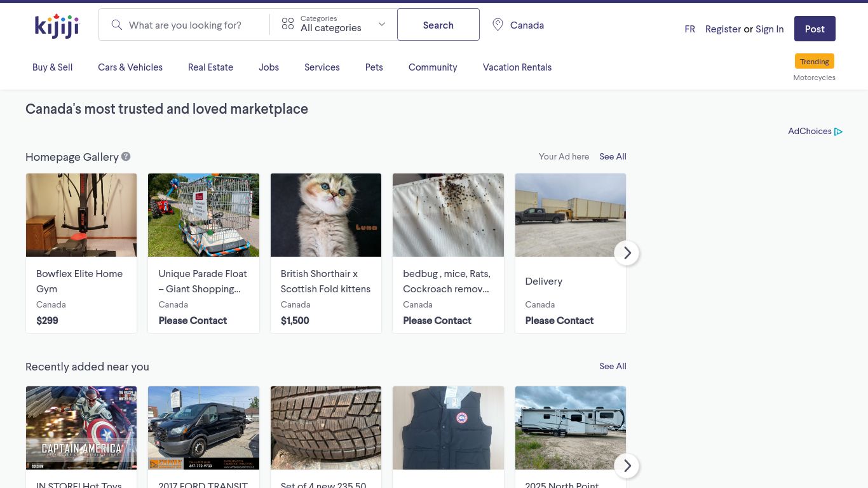Click the Post button
The width and height of the screenshot is (868, 488).
tap(815, 29)
